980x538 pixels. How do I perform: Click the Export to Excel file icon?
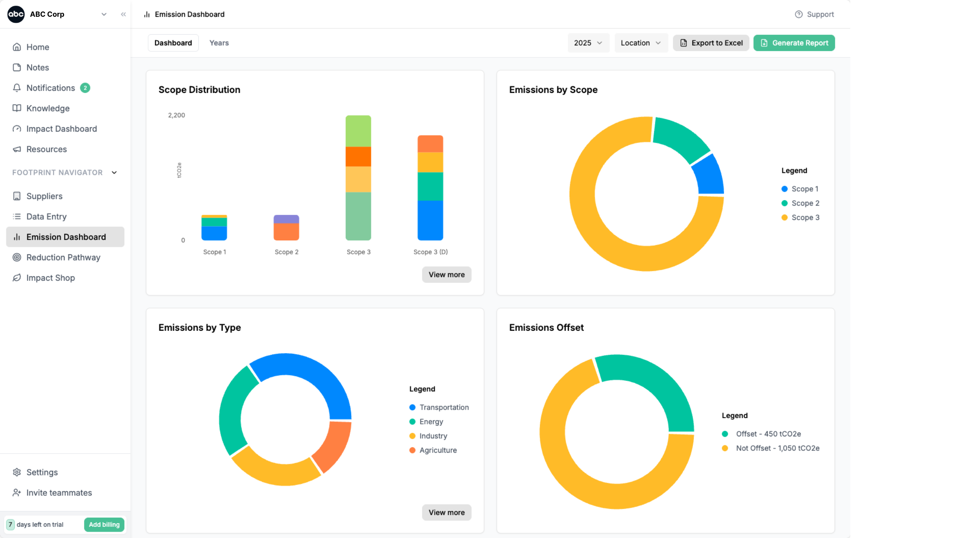click(684, 43)
